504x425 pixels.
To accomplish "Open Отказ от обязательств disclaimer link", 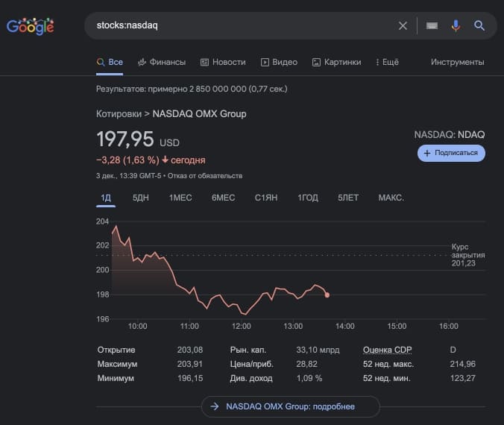I will (x=205, y=176).
